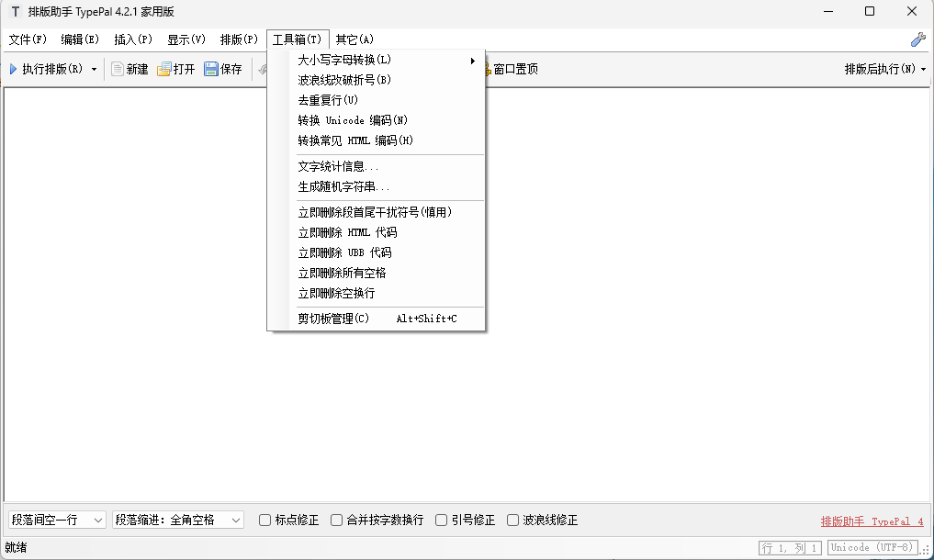This screenshot has height=560, width=934.
Task: Click the wrench settings icon
Action: (917, 39)
